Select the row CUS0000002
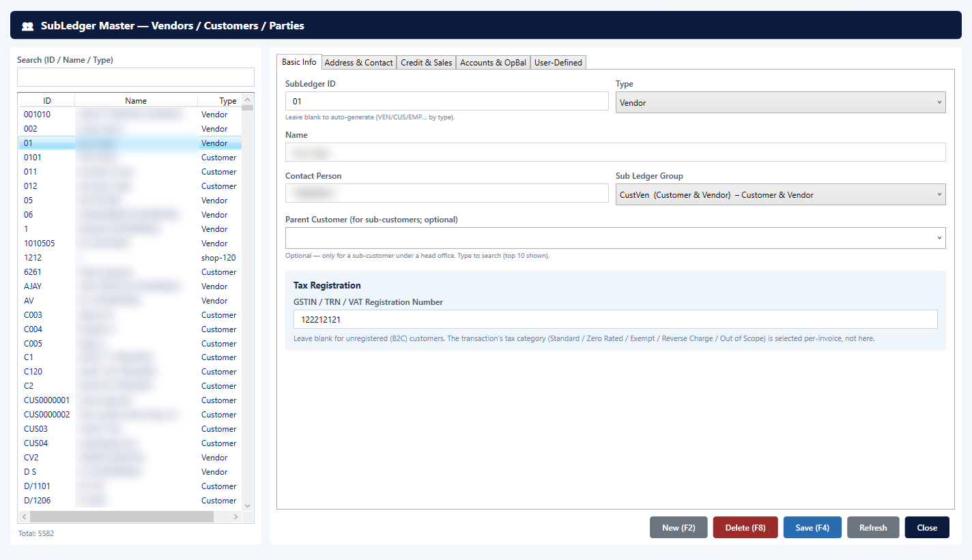This screenshot has width=972, height=560. point(130,415)
